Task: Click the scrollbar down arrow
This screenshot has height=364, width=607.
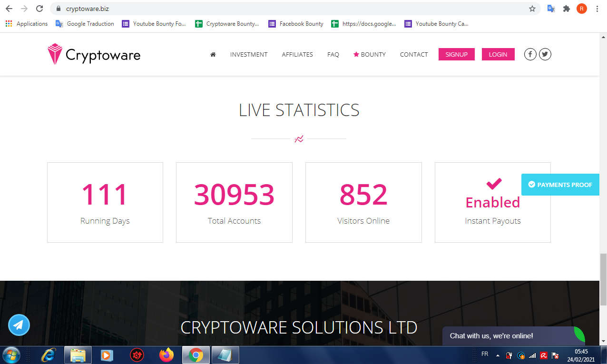Action: tap(603, 341)
